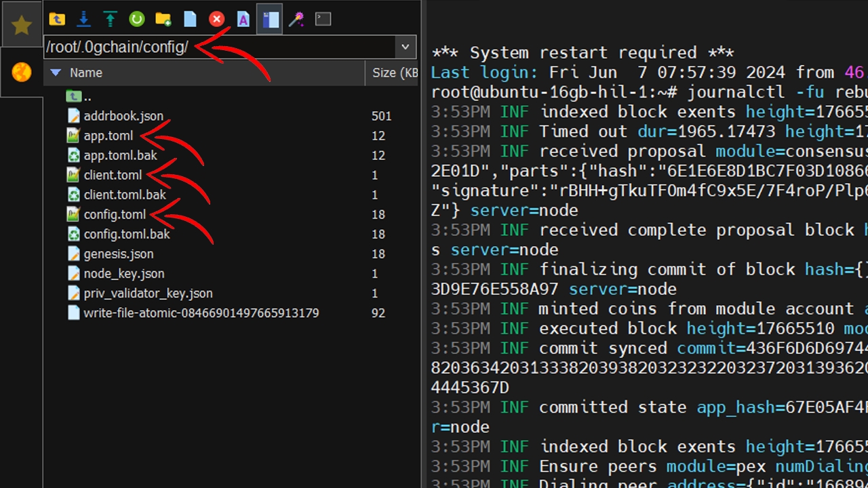Screen dimensions: 868x488
Task: Sort files by the Name column header
Action: [86, 73]
